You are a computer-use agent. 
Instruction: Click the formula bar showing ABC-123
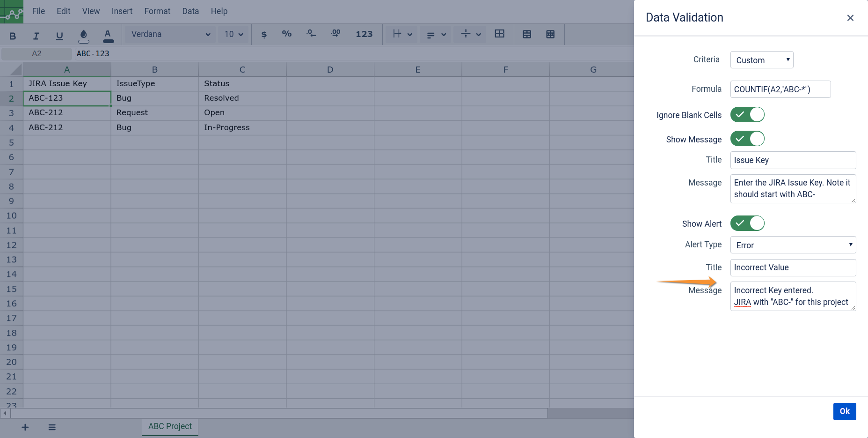[354, 53]
